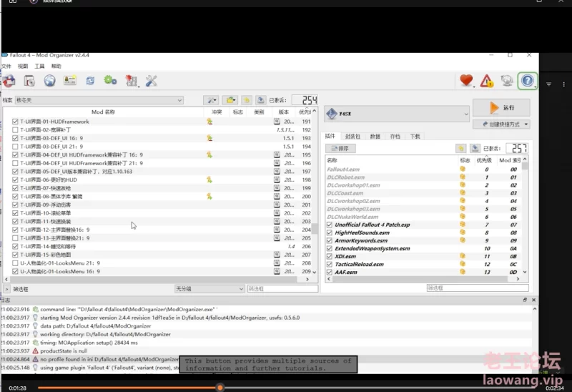572x392 pixels.
Task: Click plugins filter text box
Action: pos(478,288)
